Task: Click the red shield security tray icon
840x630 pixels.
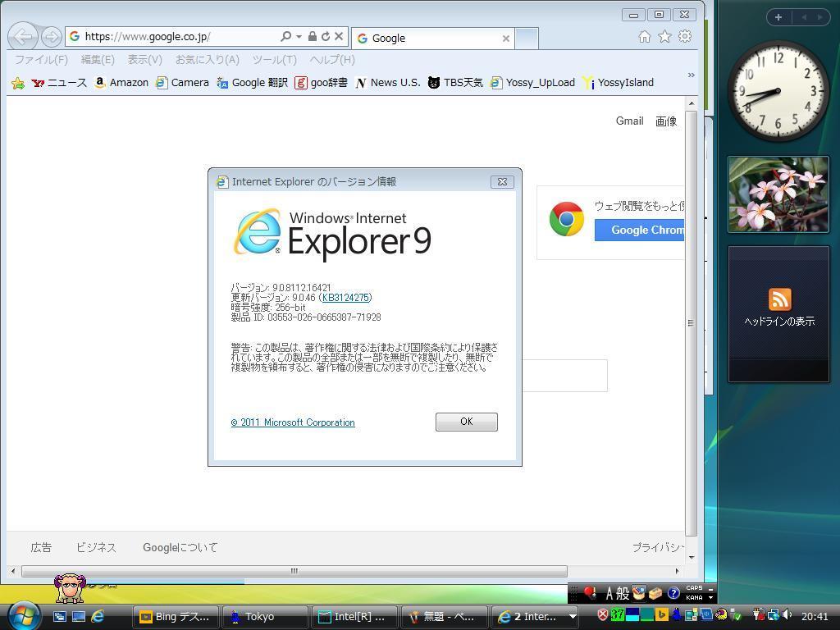Action: coord(603,614)
